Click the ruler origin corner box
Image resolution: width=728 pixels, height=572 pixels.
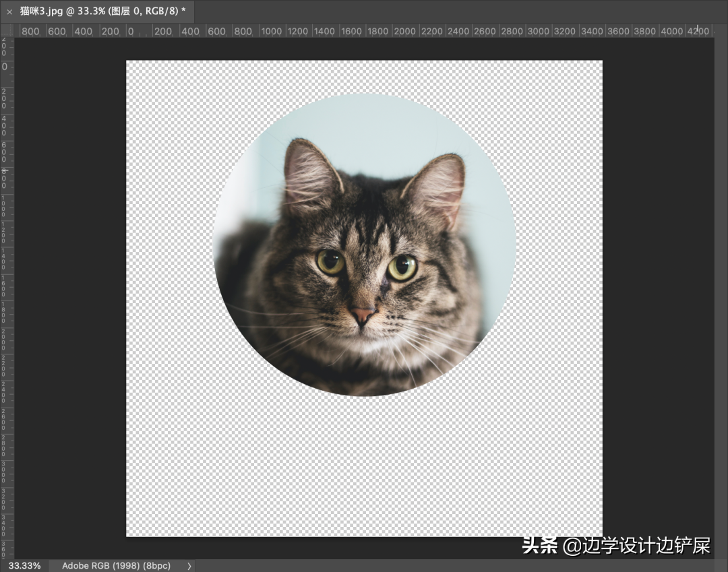point(7,31)
